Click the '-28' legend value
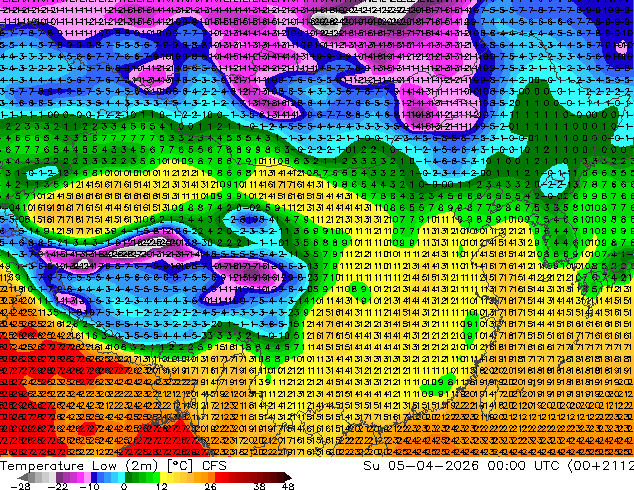 click(x=20, y=486)
